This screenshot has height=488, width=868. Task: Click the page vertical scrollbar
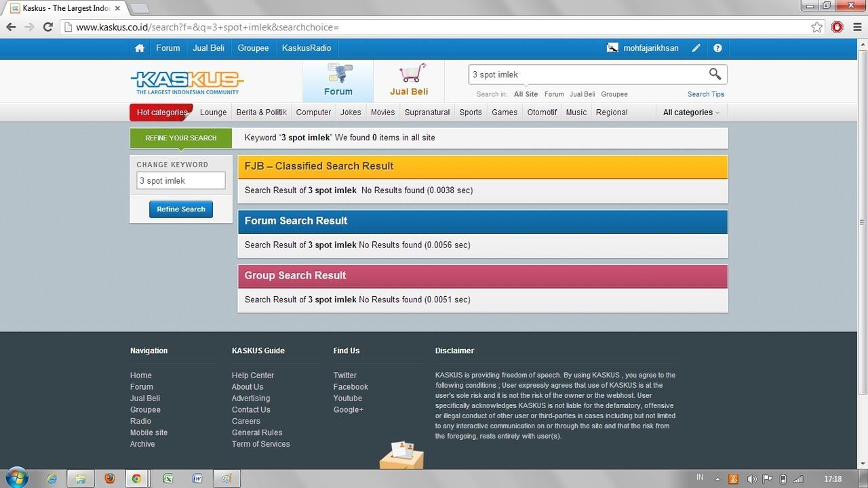click(863, 222)
